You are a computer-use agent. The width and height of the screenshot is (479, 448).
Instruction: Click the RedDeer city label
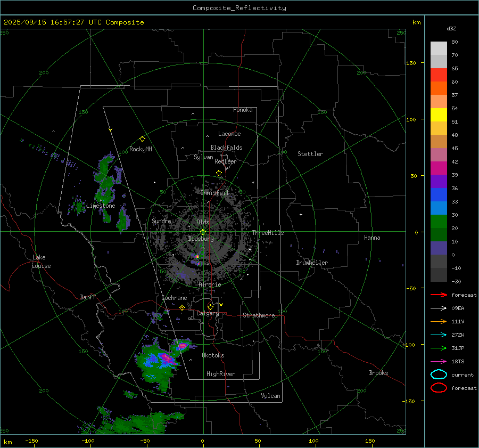226,161
